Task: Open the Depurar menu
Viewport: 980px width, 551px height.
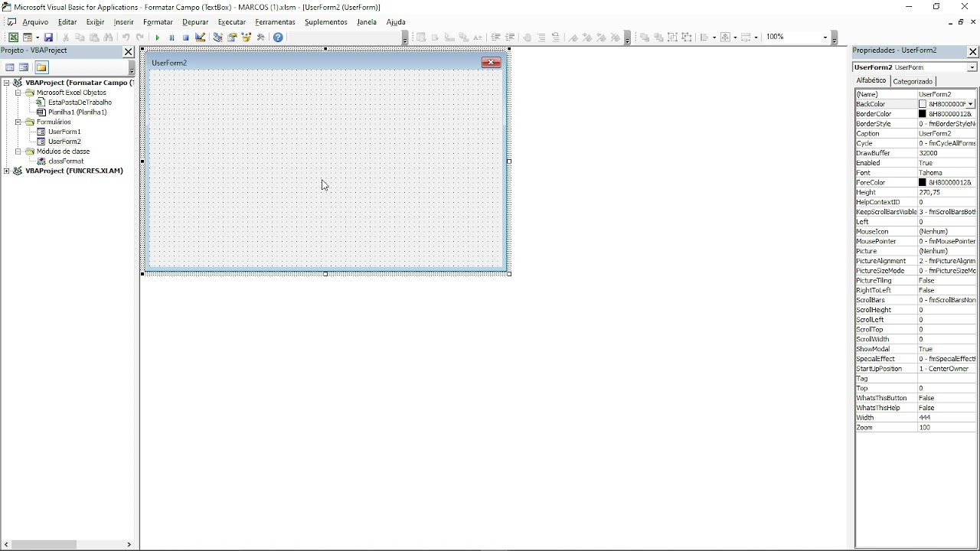Action: pos(195,22)
